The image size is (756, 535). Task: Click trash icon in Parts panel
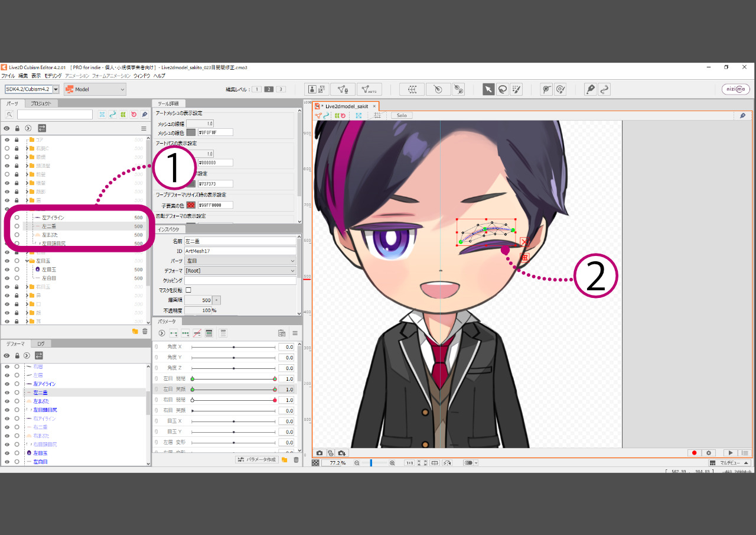[145, 332]
